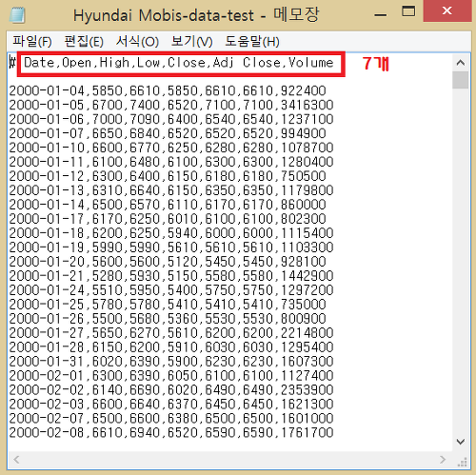Click the line 2000-01-05,6700,7400
The width and height of the screenshot is (476, 475).
(x=171, y=105)
